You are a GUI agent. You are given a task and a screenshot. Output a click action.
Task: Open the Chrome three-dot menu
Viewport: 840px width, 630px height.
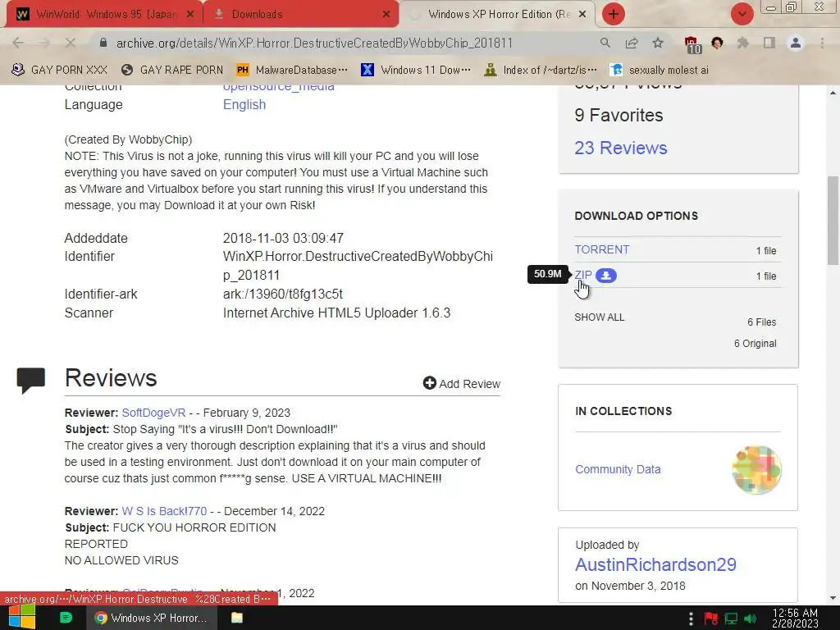pos(822,43)
